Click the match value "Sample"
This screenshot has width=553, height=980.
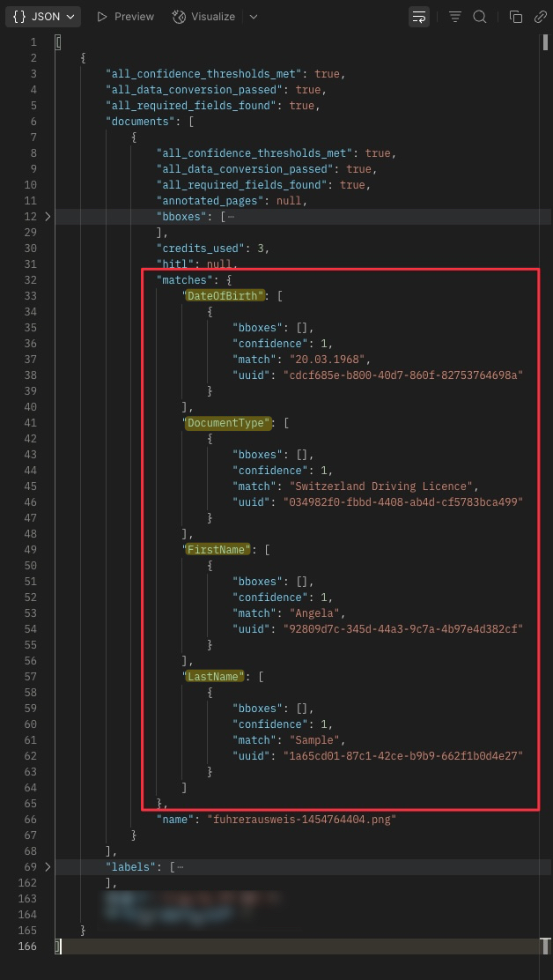pos(313,740)
